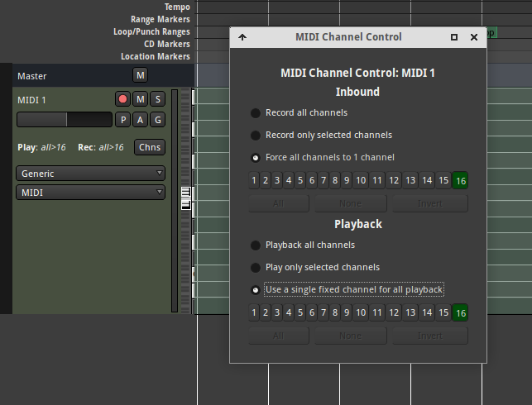The height and width of the screenshot is (405, 532).
Task: Roll up the MIDI Channel Control window
Action: coord(242,37)
